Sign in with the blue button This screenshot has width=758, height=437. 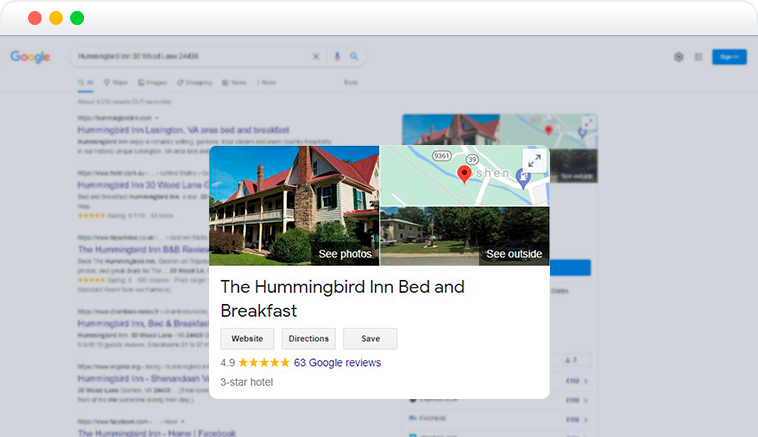[x=729, y=57]
